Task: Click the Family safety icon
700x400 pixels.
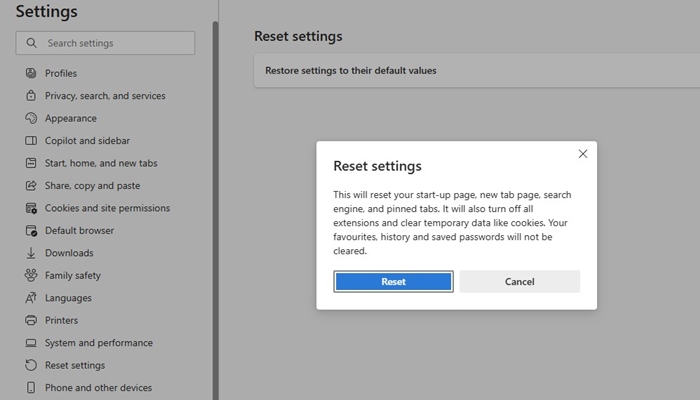Action: click(31, 275)
